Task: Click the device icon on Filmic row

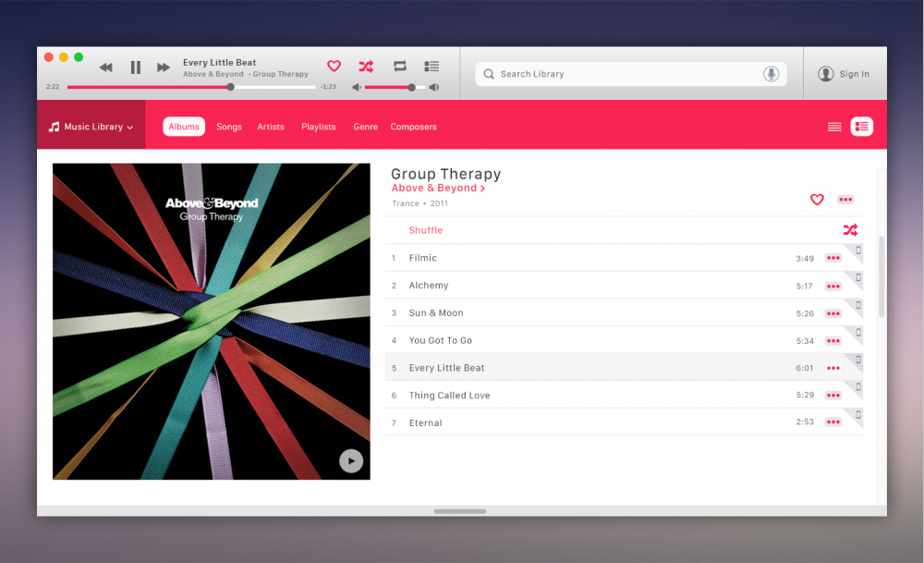Action: [858, 251]
